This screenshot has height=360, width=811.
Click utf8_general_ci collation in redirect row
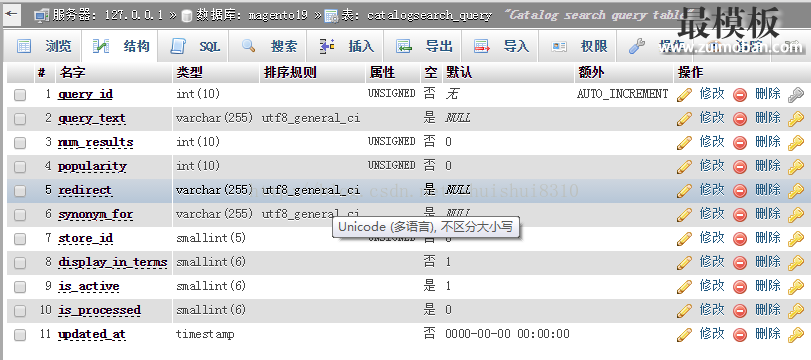click(x=311, y=190)
